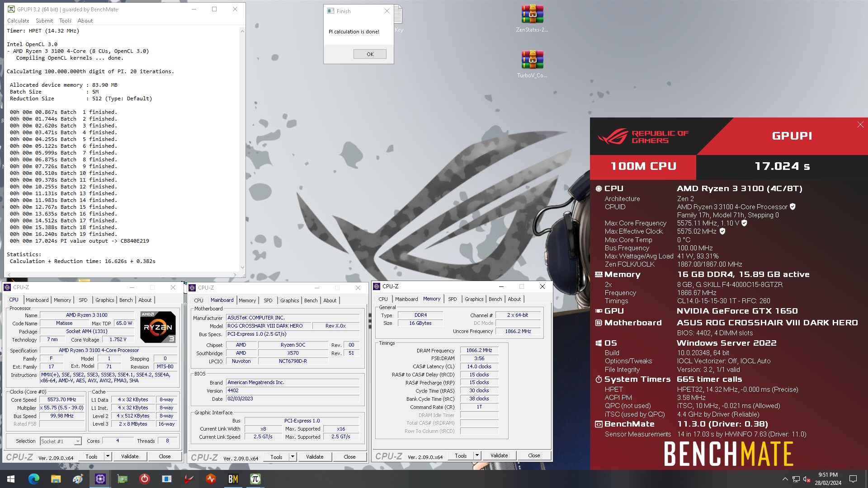Open Bench tab in first CPU-Z window
This screenshot has height=488, width=868.
[x=126, y=300]
